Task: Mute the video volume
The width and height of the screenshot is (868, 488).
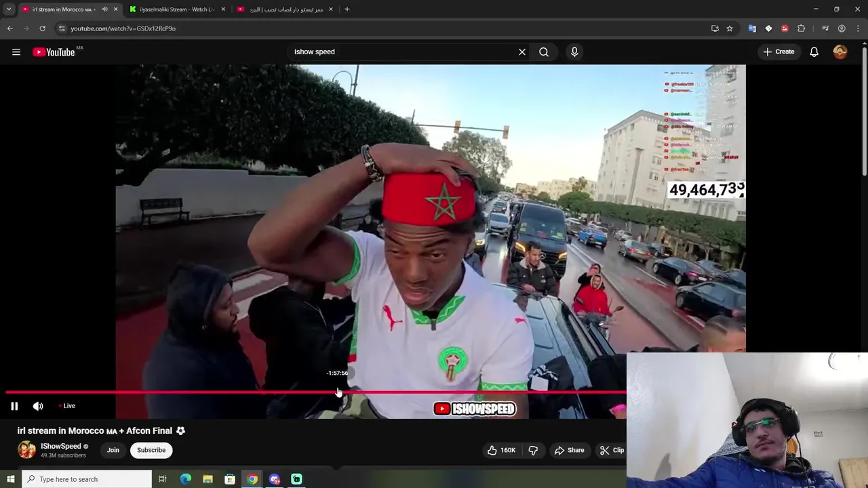Action: (38, 406)
